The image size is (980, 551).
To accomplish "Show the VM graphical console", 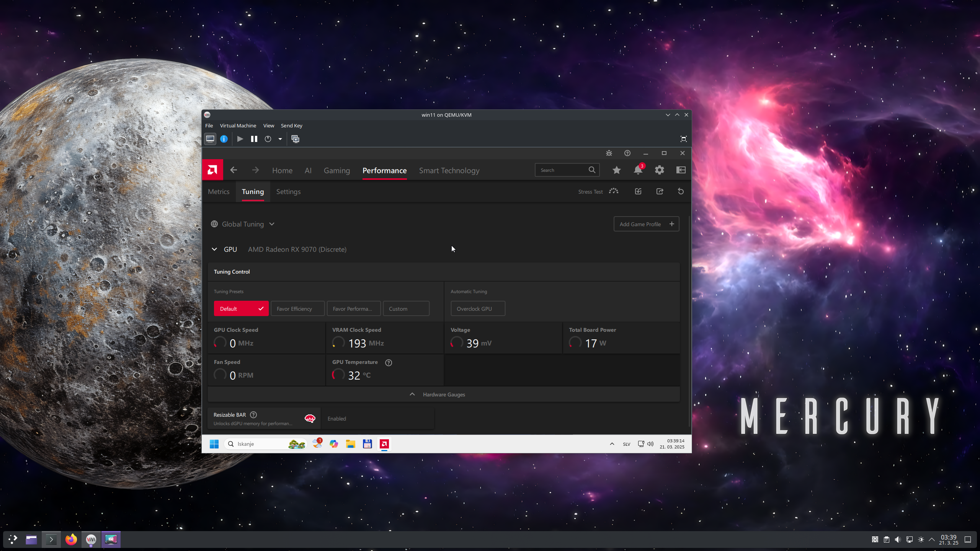I will tap(210, 139).
